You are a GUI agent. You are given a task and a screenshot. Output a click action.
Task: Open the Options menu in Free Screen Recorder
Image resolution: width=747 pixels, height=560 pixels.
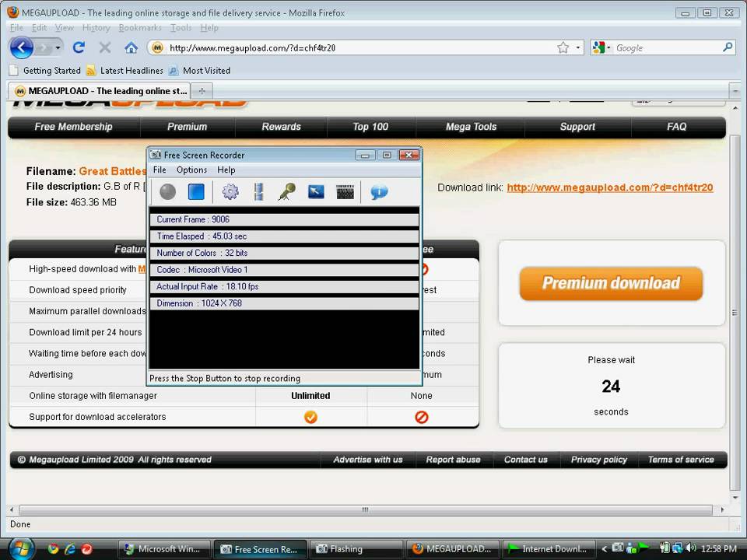[x=191, y=170]
